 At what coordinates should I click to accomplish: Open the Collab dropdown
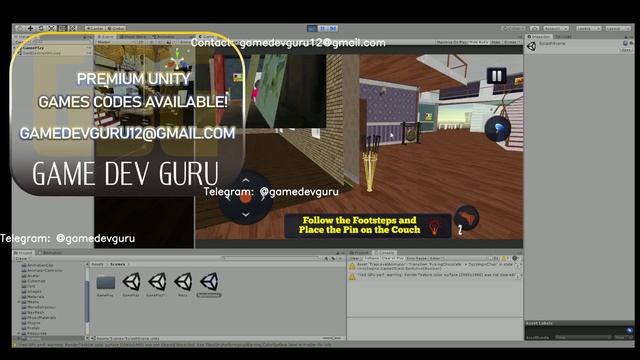pos(513,28)
